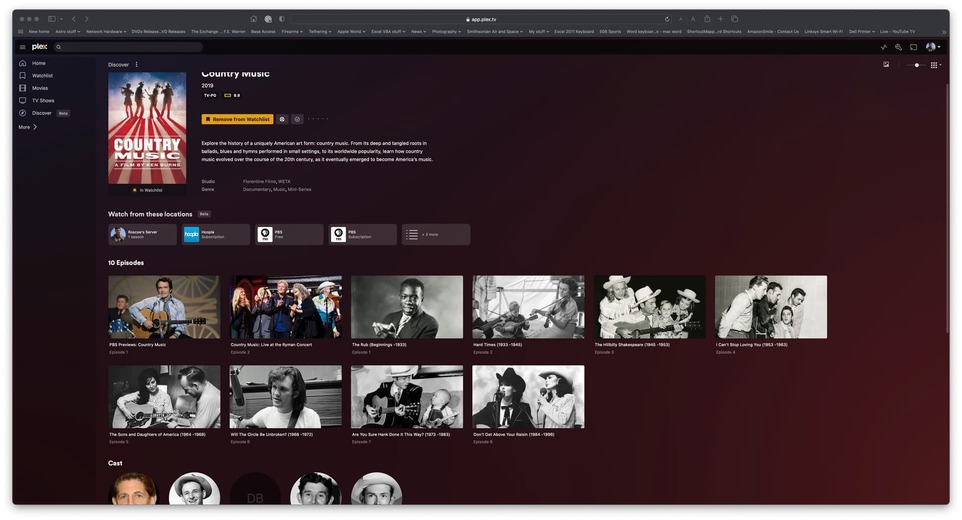
Task: Open the Discover three-dot options menu
Action: pos(136,64)
